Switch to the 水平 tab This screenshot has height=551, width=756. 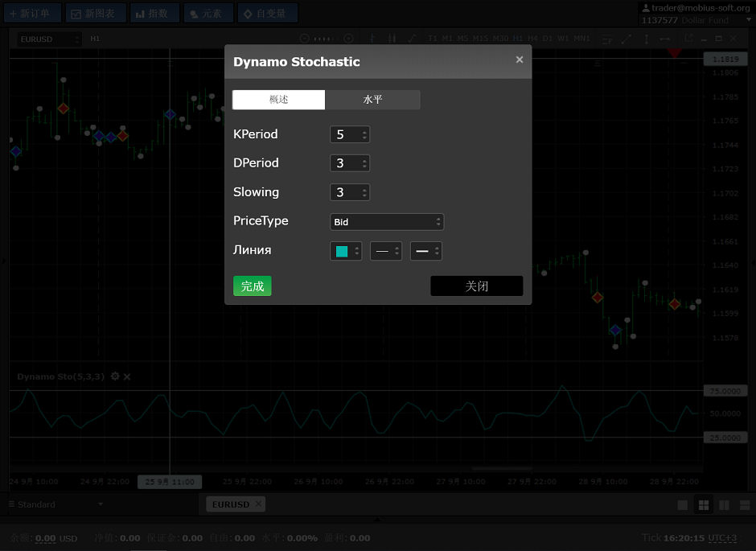point(372,99)
